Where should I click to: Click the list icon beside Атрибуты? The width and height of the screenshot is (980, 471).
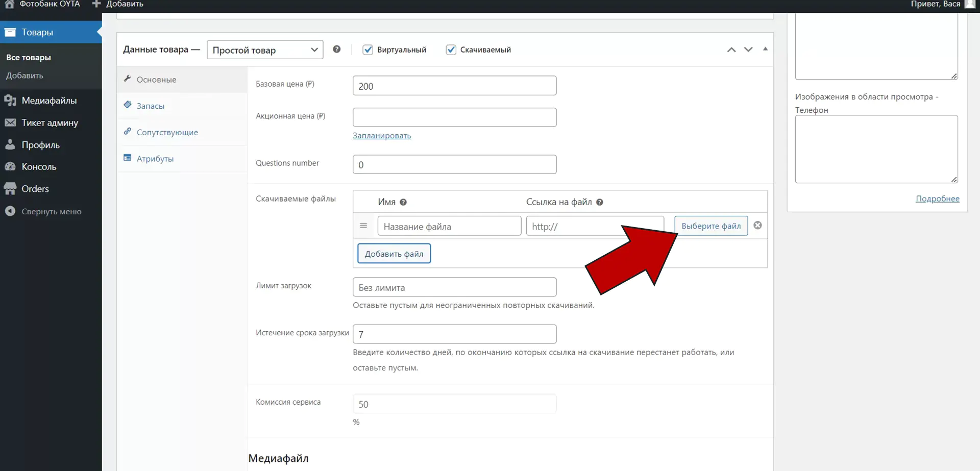128,158
